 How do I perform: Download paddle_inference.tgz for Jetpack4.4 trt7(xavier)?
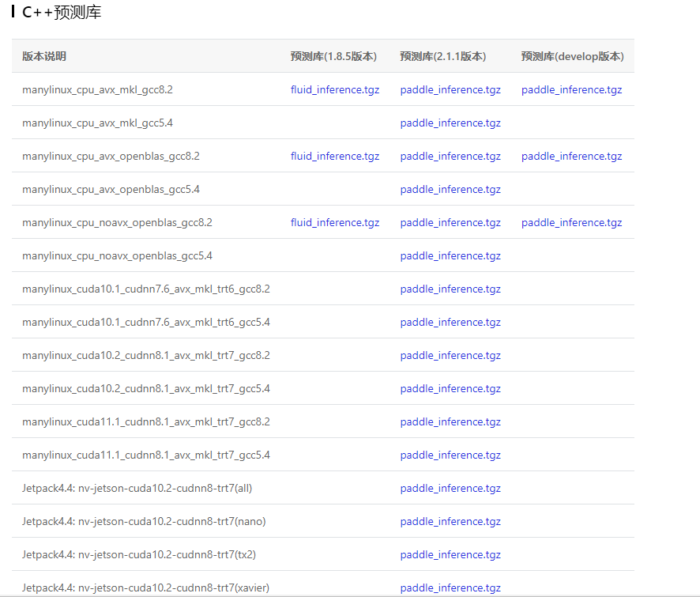pos(450,588)
